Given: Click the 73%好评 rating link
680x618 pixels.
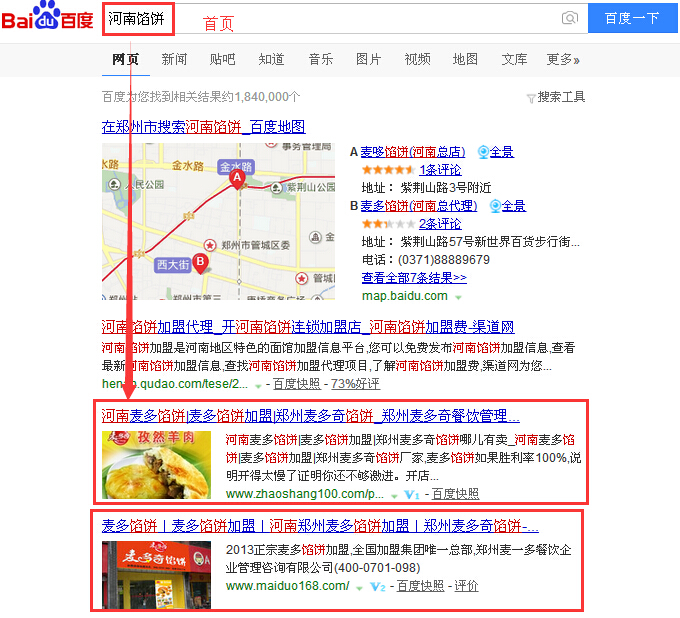Looking at the screenshot, I should click(x=356, y=384).
